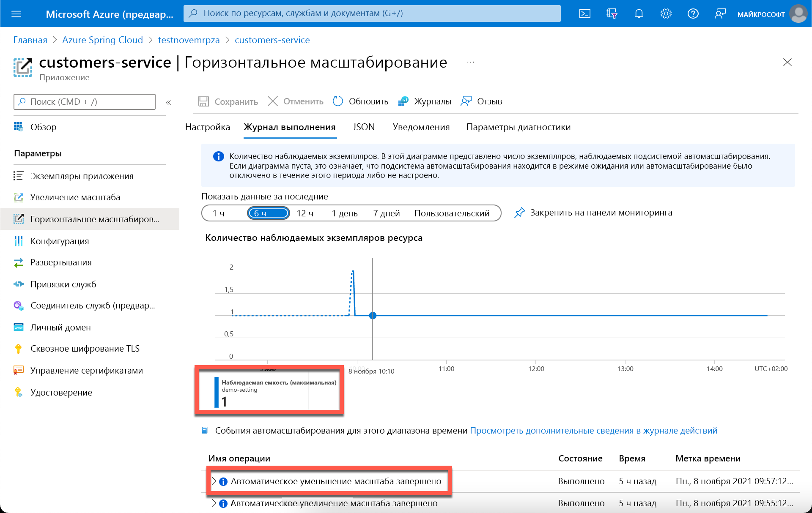Pin to dashboard with the pin icon
The width and height of the screenshot is (812, 513).
[x=519, y=213]
